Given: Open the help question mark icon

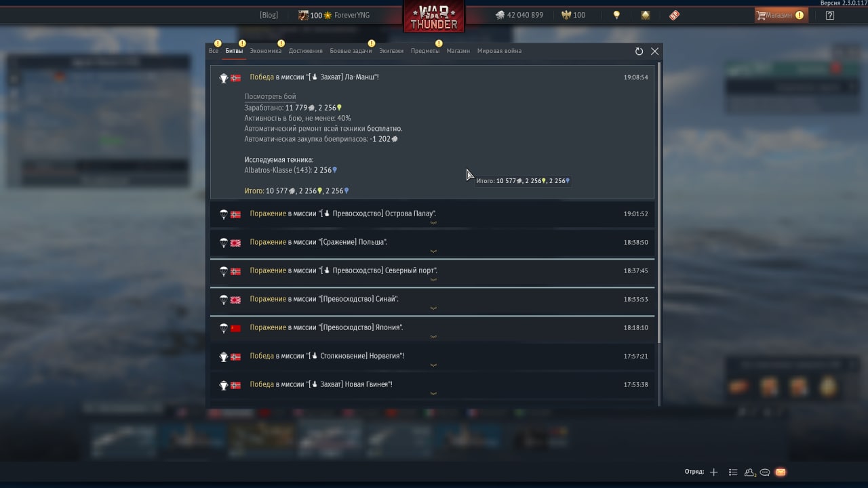Looking at the screenshot, I should (830, 15).
